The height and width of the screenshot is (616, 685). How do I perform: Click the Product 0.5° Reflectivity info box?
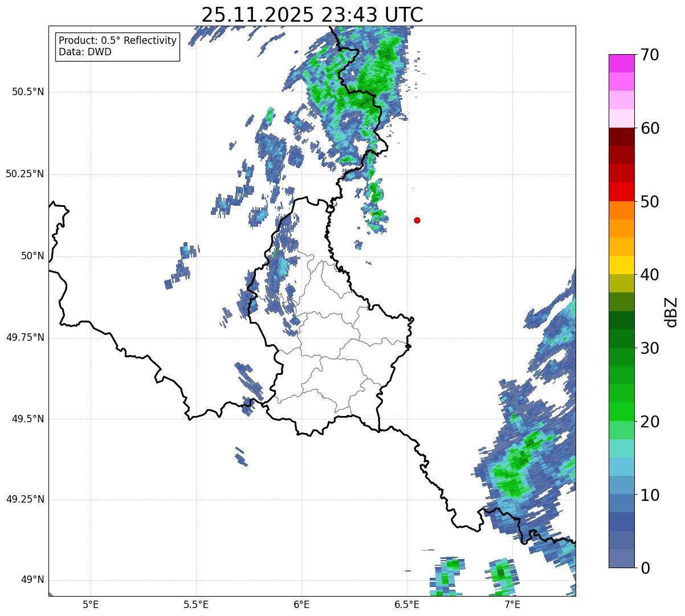point(117,46)
